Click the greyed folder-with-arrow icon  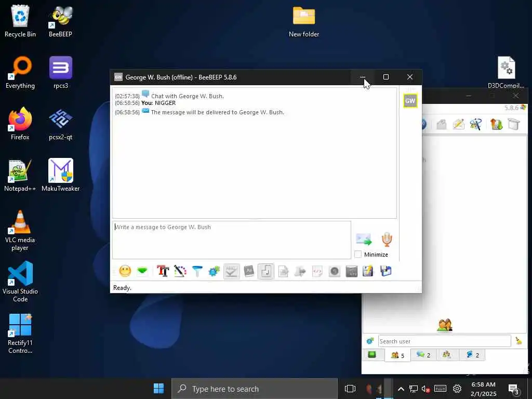[x=300, y=271]
